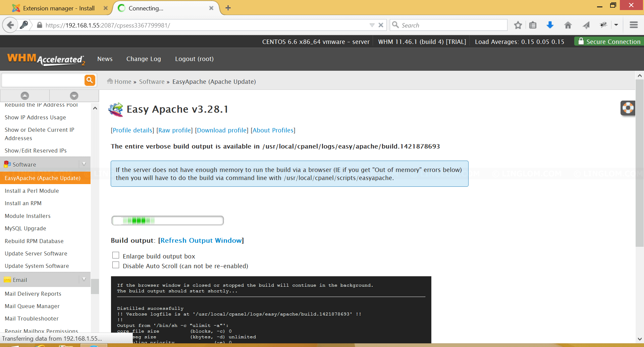Viewport: 644px width, 347px height.
Task: Click Refresh Output Window link
Action: (201, 240)
